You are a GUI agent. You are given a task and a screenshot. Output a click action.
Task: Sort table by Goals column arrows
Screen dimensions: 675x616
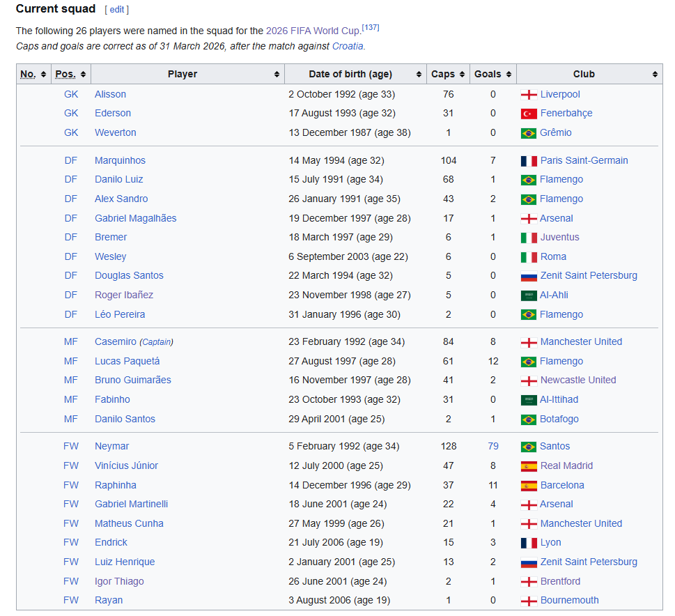509,75
